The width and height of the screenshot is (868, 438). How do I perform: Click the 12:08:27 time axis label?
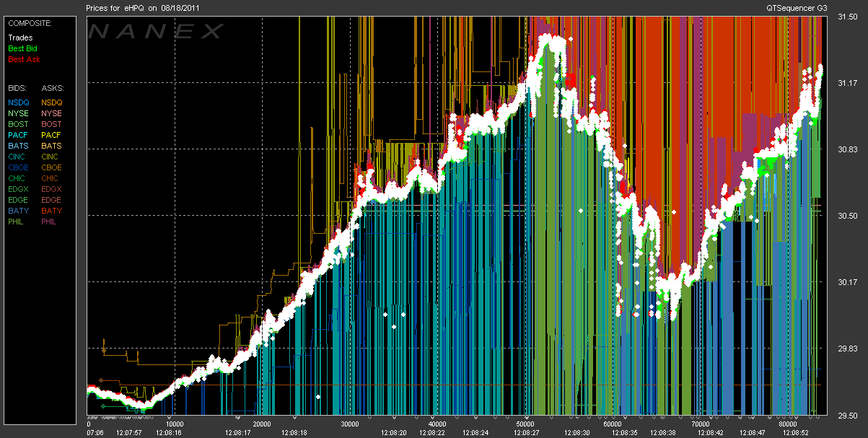[x=527, y=432]
